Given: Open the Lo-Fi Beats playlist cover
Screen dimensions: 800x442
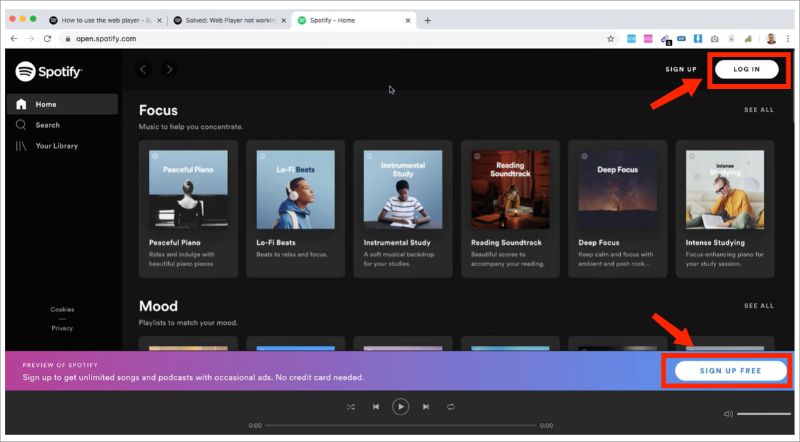Looking at the screenshot, I should (x=295, y=189).
